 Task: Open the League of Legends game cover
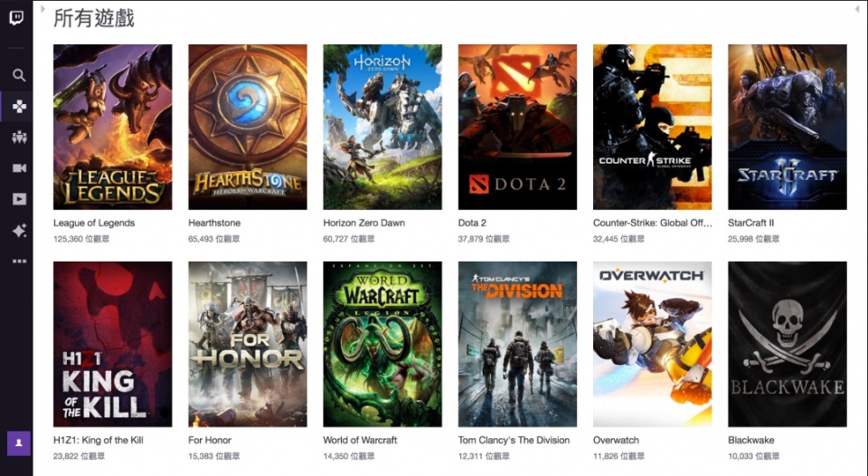112,127
